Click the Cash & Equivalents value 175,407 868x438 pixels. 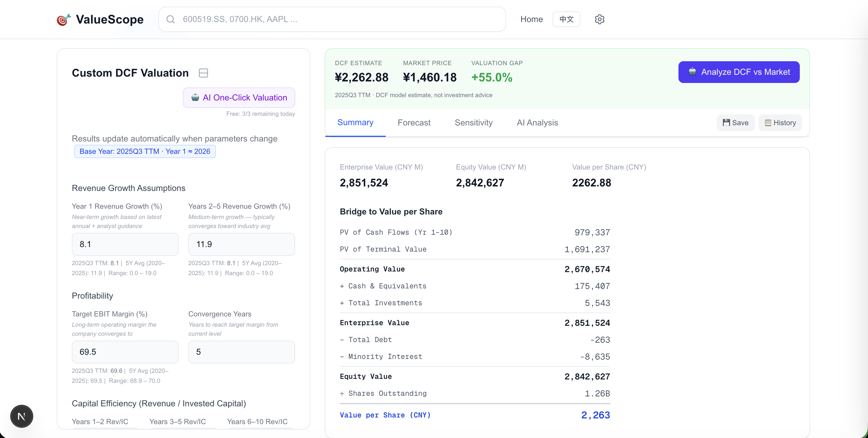592,286
